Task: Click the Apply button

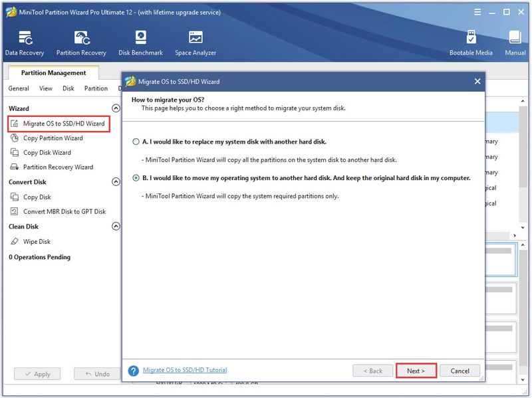Action: 37,374
